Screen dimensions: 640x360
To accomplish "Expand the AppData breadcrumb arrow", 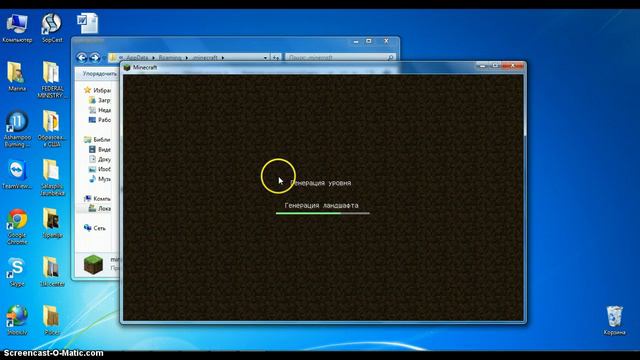I will [x=153, y=58].
